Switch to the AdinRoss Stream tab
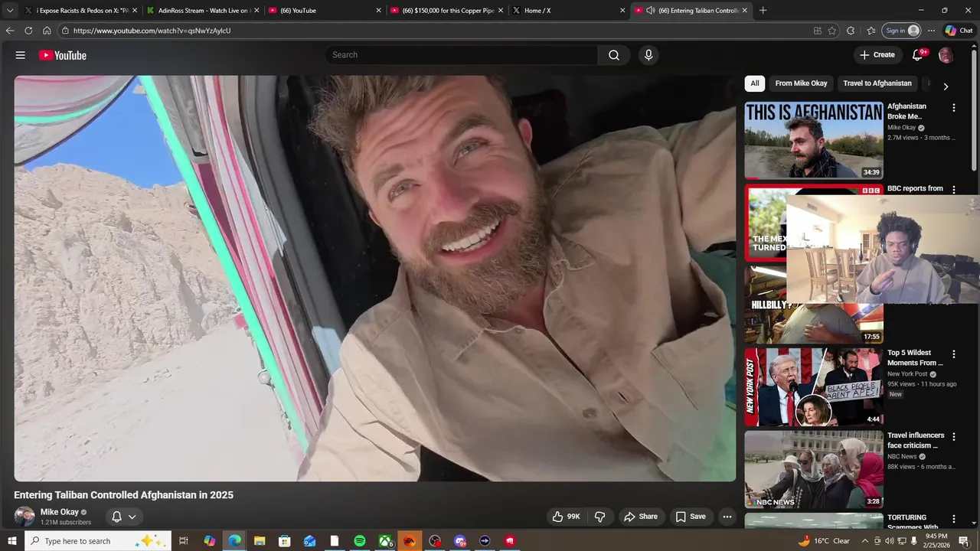Image resolution: width=980 pixels, height=551 pixels. tap(203, 11)
